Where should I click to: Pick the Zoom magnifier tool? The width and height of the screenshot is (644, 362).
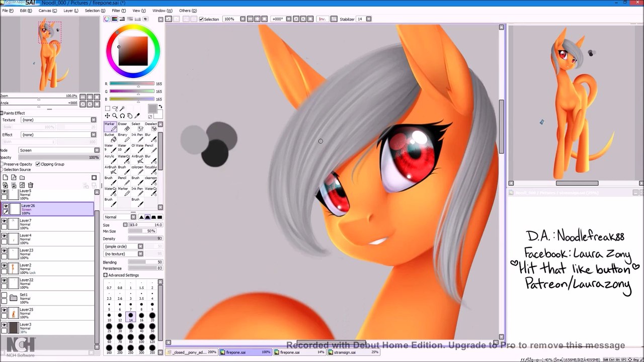(x=115, y=116)
